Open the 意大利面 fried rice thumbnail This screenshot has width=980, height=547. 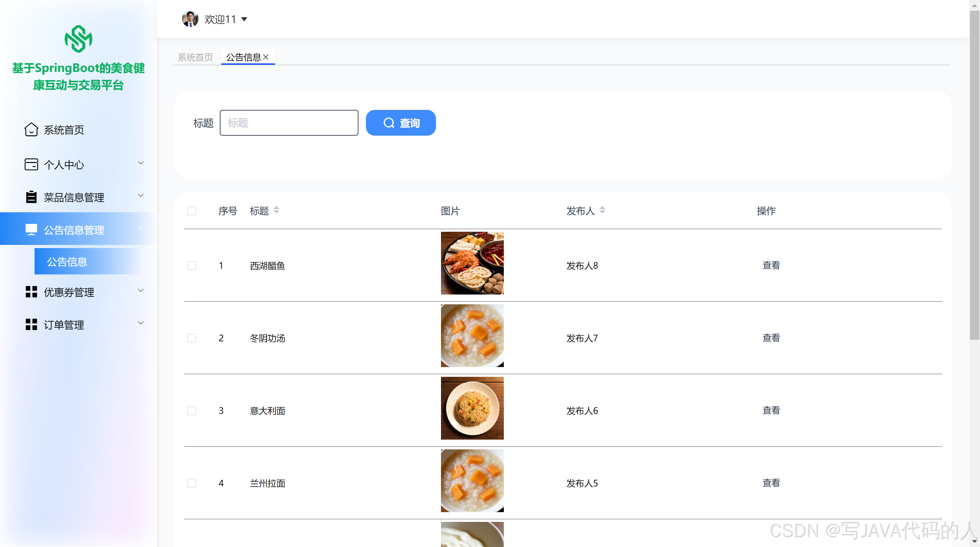point(472,409)
